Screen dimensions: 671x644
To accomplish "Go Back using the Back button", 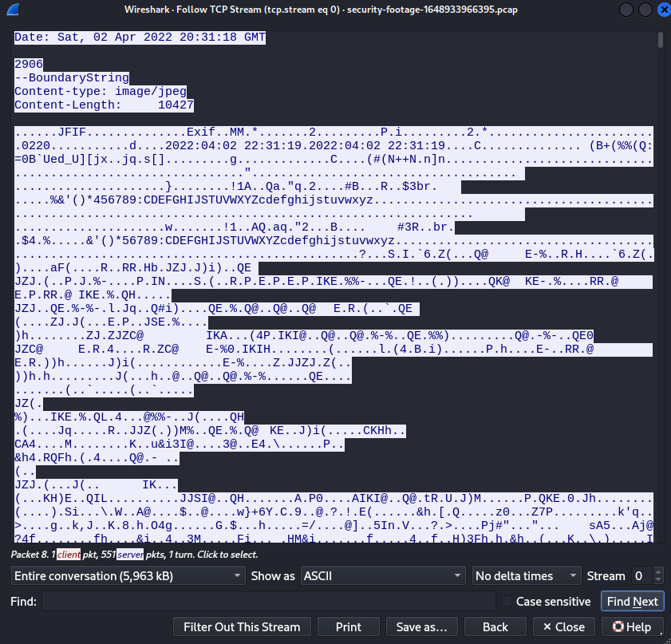I will click(495, 627).
